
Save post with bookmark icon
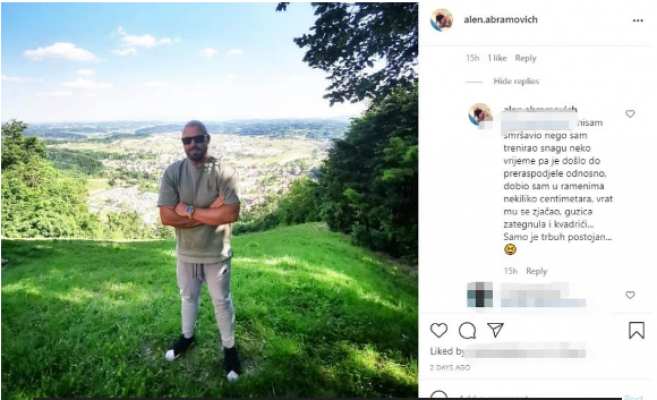point(636,330)
